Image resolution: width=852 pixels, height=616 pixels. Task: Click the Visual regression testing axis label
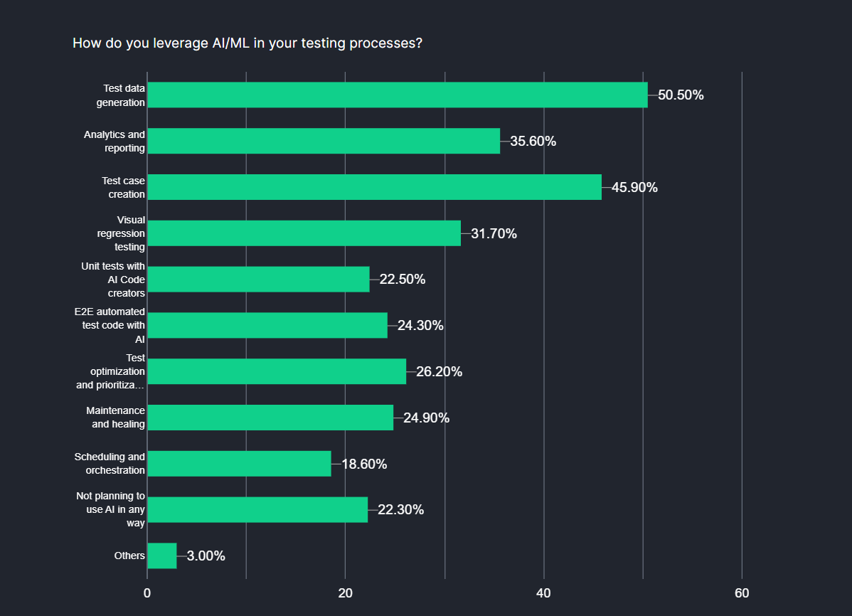point(121,233)
